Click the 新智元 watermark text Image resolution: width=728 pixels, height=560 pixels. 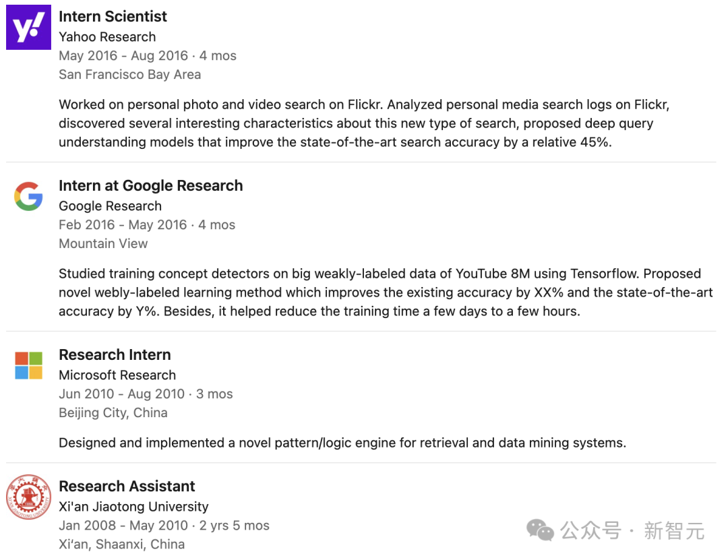click(673, 531)
